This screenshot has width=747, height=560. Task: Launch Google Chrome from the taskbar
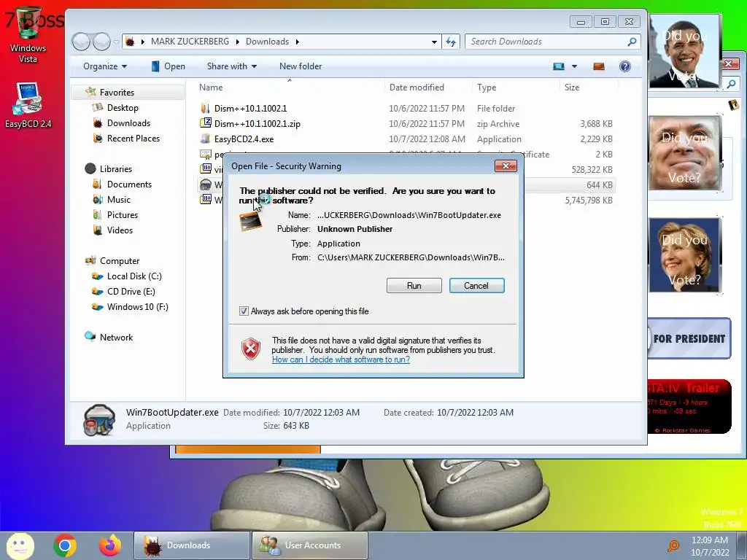pos(65,545)
